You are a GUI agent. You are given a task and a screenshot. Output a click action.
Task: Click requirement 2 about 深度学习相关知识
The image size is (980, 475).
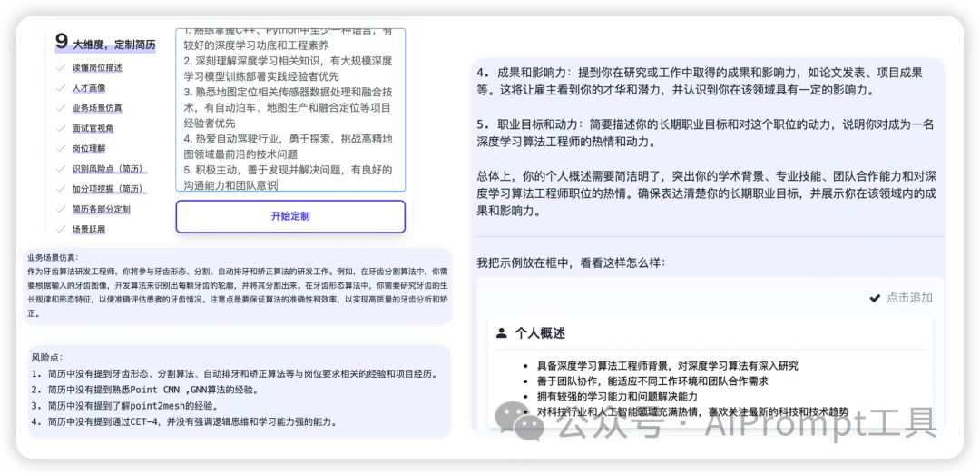[x=289, y=69]
